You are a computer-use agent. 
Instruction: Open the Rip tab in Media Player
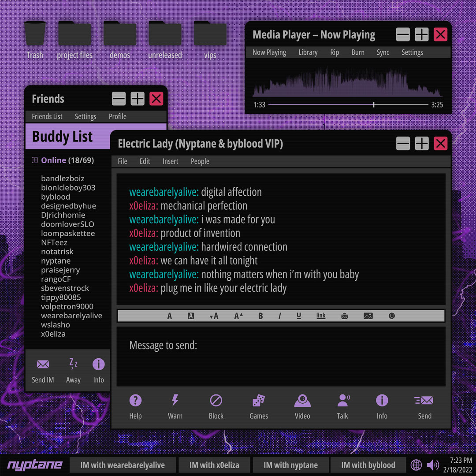[335, 52]
